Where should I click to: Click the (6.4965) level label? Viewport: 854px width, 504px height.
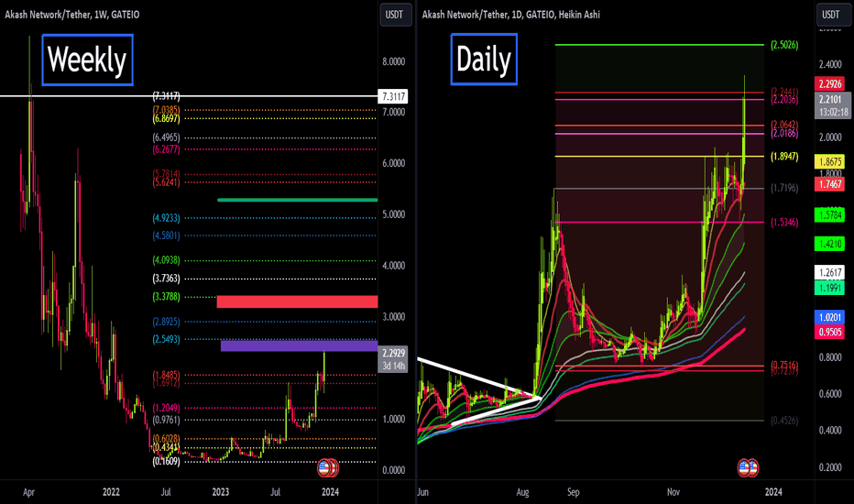166,137
